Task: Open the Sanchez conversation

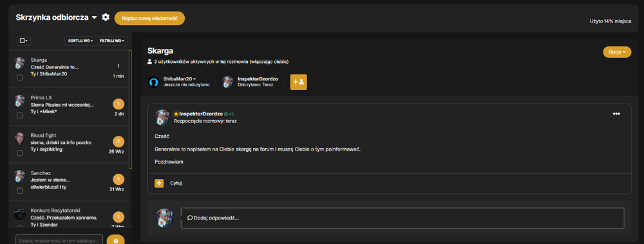Action: [x=69, y=182]
